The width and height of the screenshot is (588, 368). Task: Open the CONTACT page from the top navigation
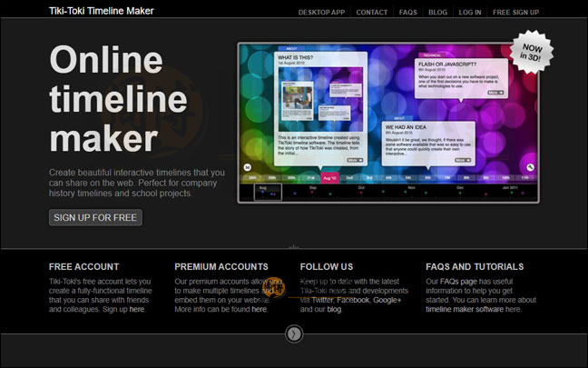coord(372,13)
